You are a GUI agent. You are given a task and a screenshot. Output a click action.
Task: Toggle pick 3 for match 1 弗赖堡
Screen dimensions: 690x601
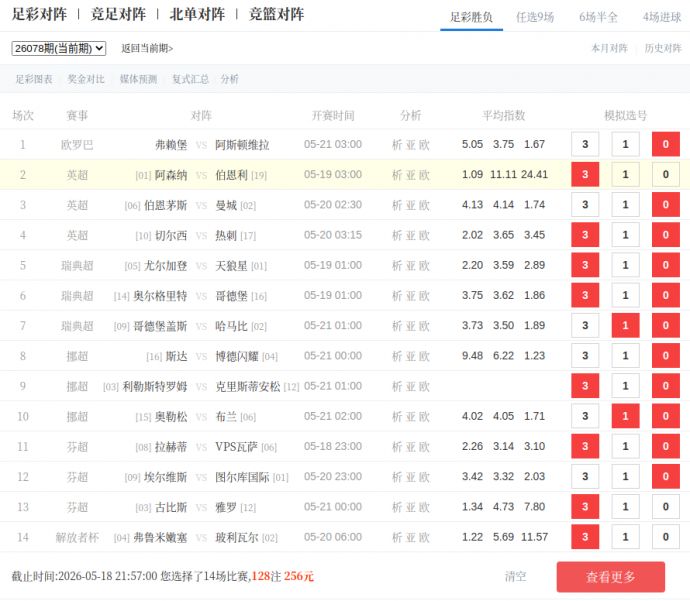pyautogui.click(x=585, y=144)
